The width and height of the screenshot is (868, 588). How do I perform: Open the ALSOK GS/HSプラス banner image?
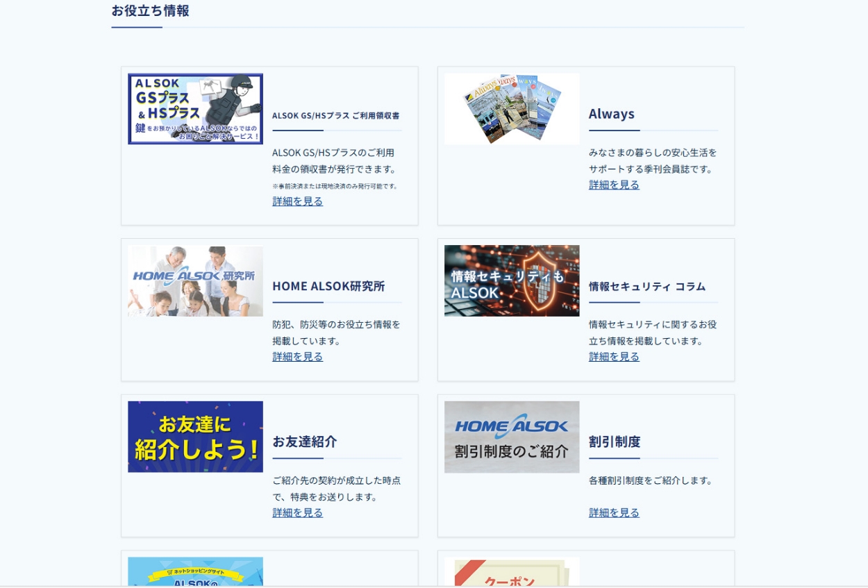coord(195,109)
